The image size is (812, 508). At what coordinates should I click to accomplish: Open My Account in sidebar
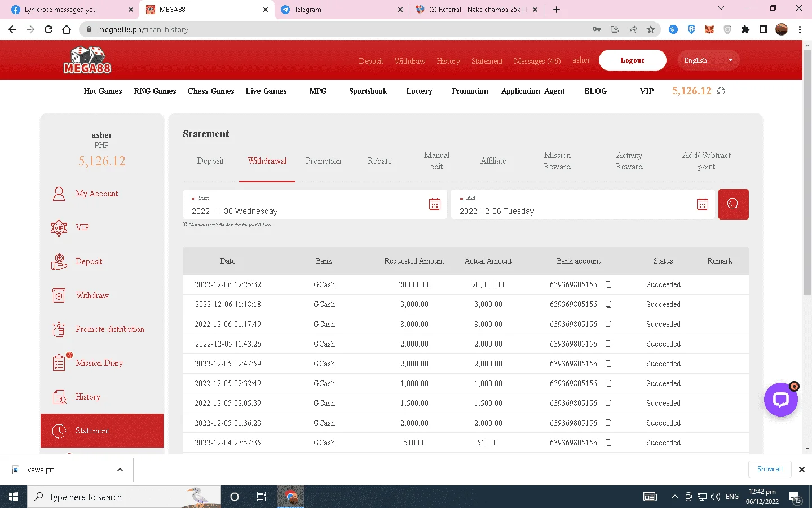[96, 194]
